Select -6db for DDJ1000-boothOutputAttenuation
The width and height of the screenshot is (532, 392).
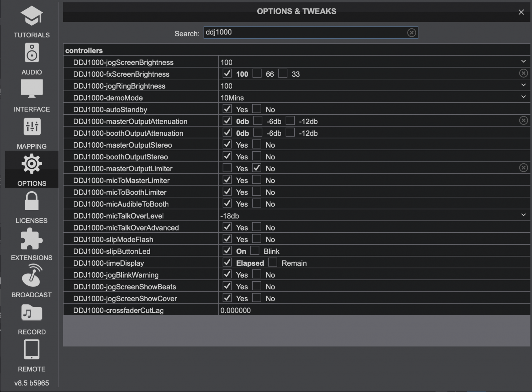(x=258, y=132)
